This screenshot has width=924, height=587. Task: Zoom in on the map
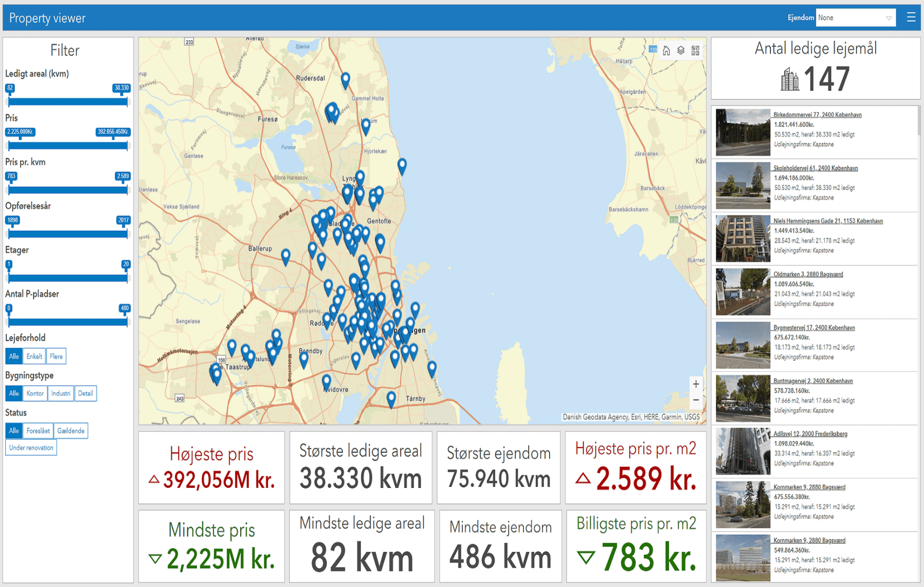pos(696,384)
